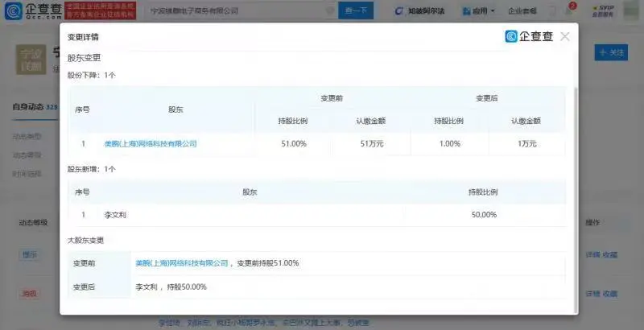Click the 变更详情 dialog title

pyautogui.click(x=83, y=37)
